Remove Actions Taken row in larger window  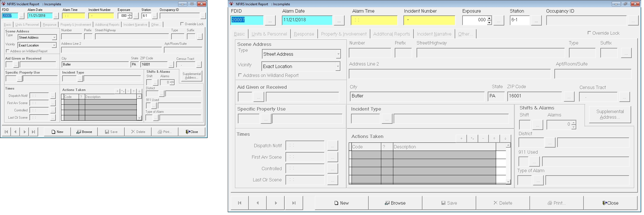coord(483,138)
